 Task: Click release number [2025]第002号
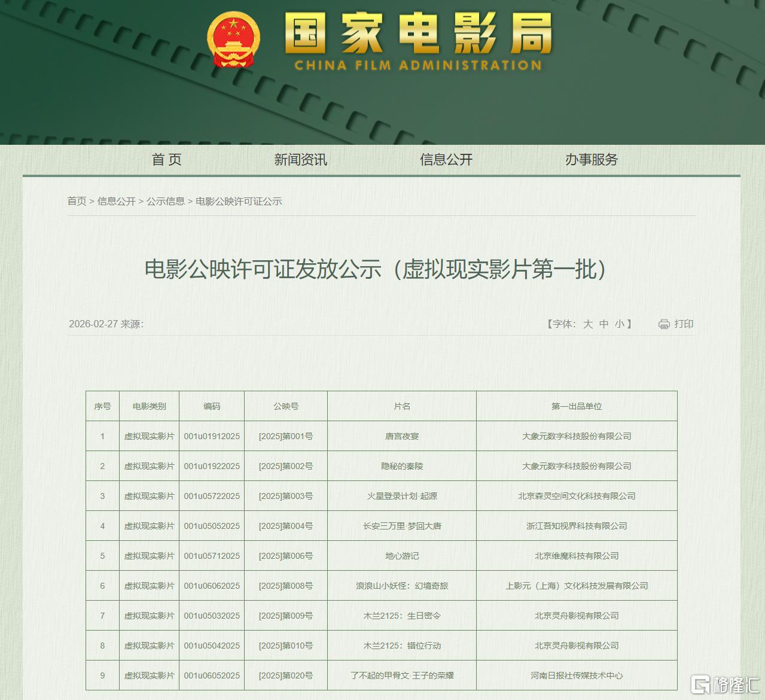point(286,466)
